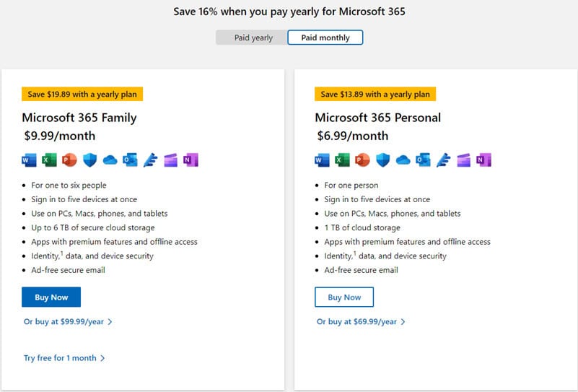
Task: Click the Outlook icon in Family plan
Action: pos(130,160)
